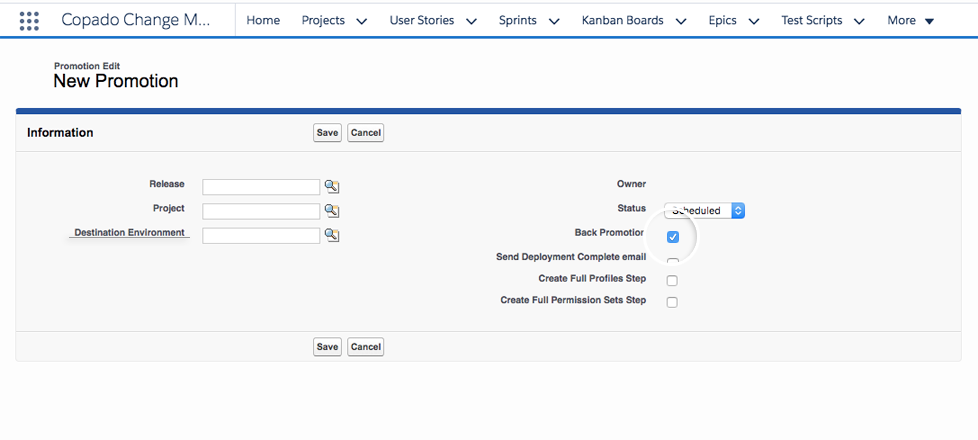Open Destination Environment lookup icon

(332, 235)
